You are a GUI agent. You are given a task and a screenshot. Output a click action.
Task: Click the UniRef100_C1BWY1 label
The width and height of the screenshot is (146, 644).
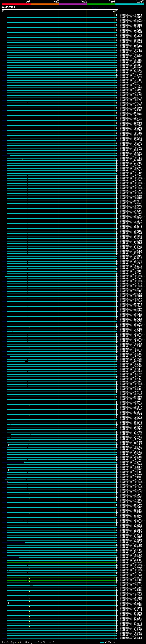(131, 289)
